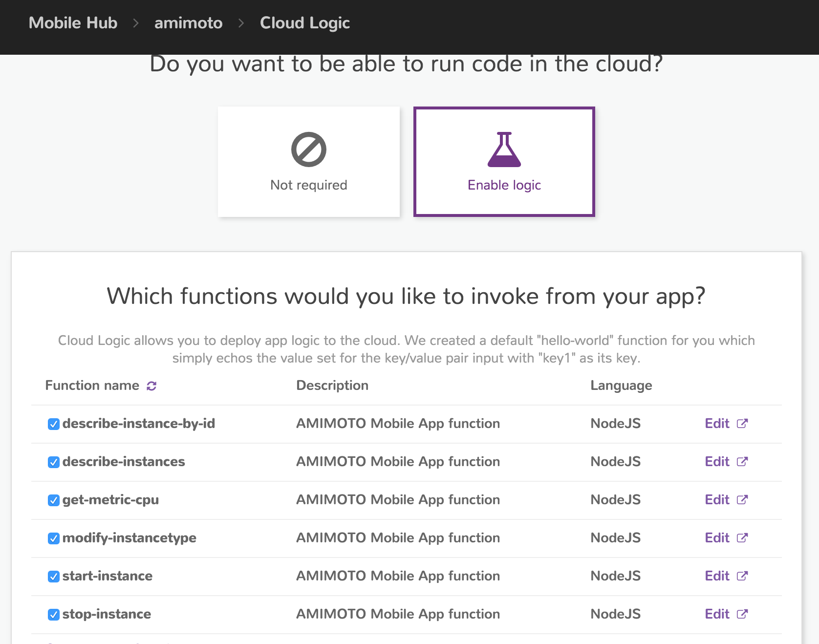
Task: Edit the modify-instancetype function
Action: click(x=717, y=538)
